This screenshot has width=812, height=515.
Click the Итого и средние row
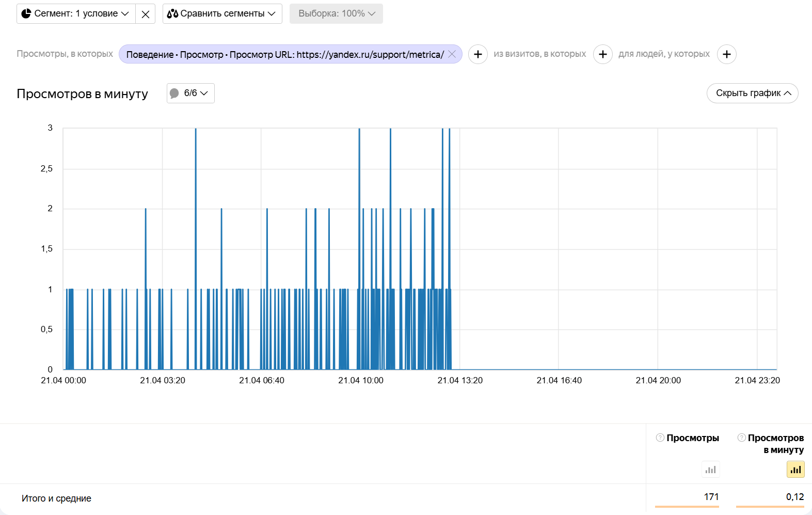[56, 498]
